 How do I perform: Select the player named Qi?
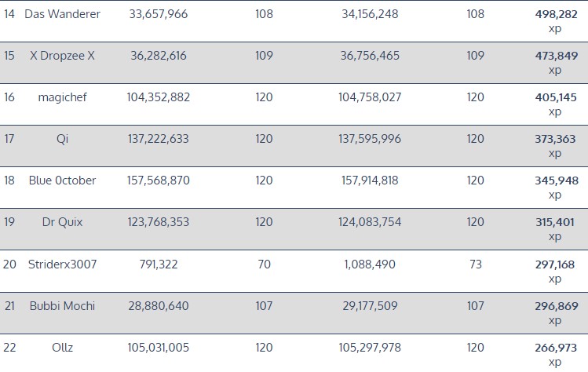point(62,139)
